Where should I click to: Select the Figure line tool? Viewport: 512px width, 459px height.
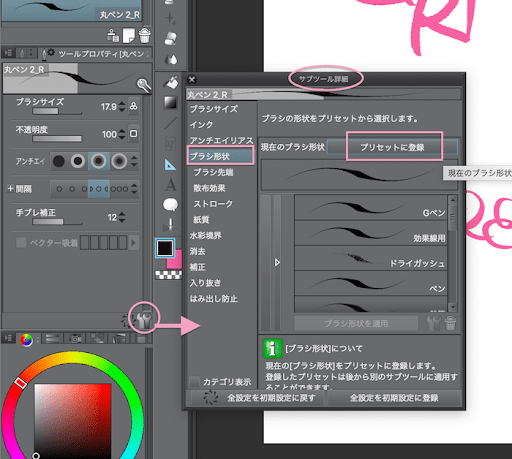tap(170, 123)
